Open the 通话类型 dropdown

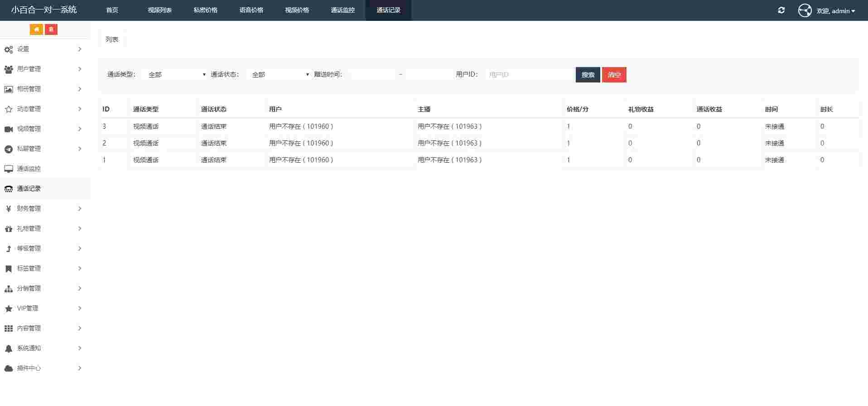pos(175,75)
